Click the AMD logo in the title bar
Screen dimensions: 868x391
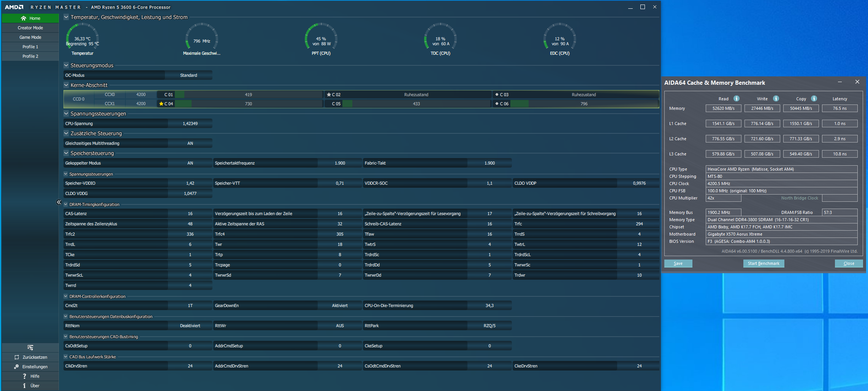(14, 7)
